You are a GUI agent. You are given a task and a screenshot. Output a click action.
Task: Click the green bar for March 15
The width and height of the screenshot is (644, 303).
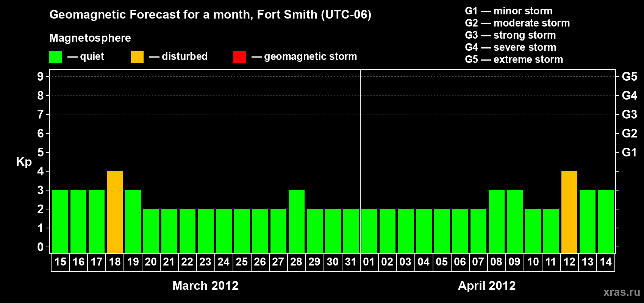60,221
